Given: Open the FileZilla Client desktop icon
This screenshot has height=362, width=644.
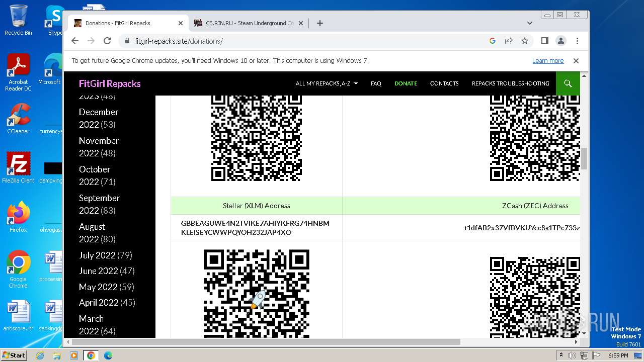Looking at the screenshot, I should click(x=18, y=167).
